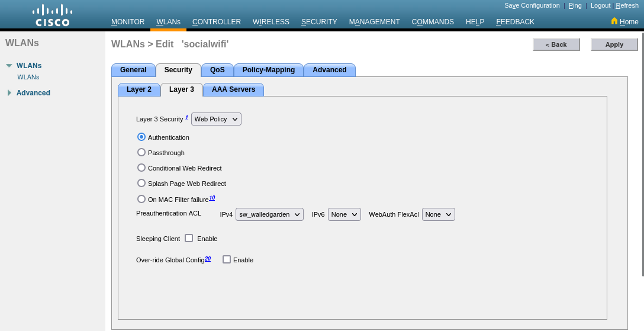
Task: Click the Apply button
Action: (614, 44)
